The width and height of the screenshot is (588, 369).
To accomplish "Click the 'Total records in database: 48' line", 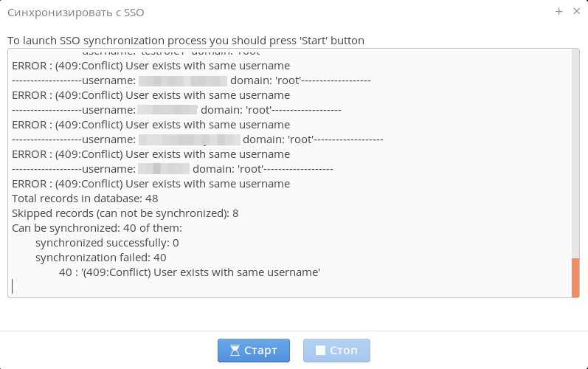I will coord(85,199).
